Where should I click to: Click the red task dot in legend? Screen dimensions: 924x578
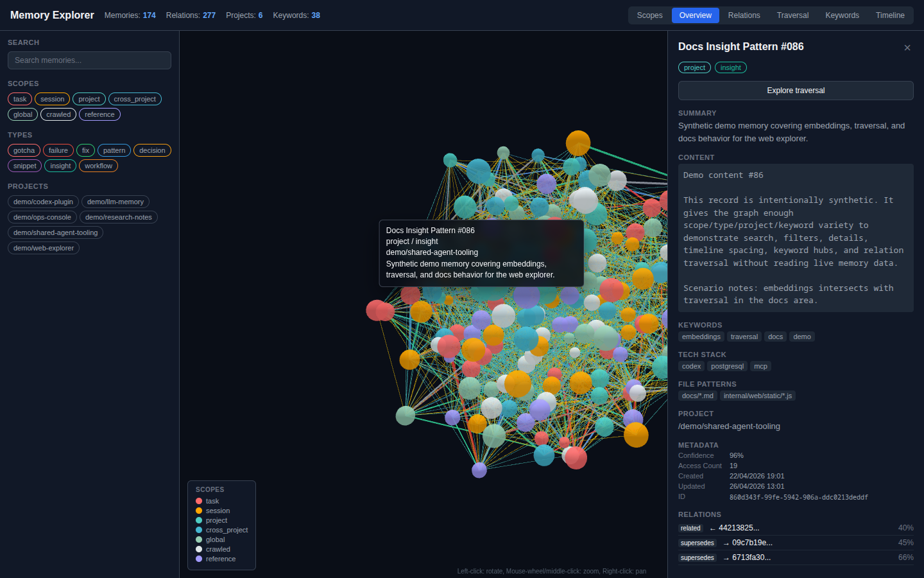click(199, 501)
